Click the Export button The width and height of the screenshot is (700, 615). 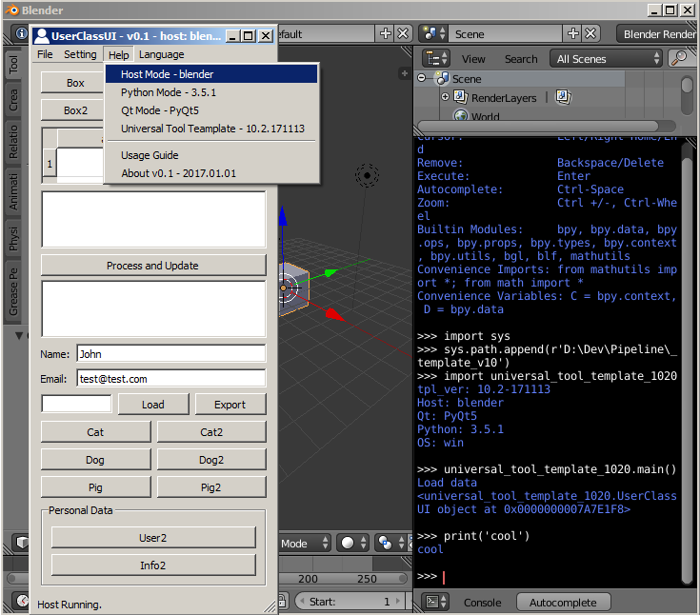230,405
